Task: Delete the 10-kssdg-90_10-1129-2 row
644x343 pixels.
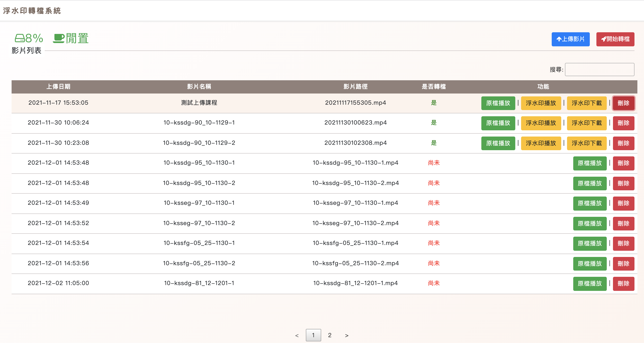Action: pos(623,143)
